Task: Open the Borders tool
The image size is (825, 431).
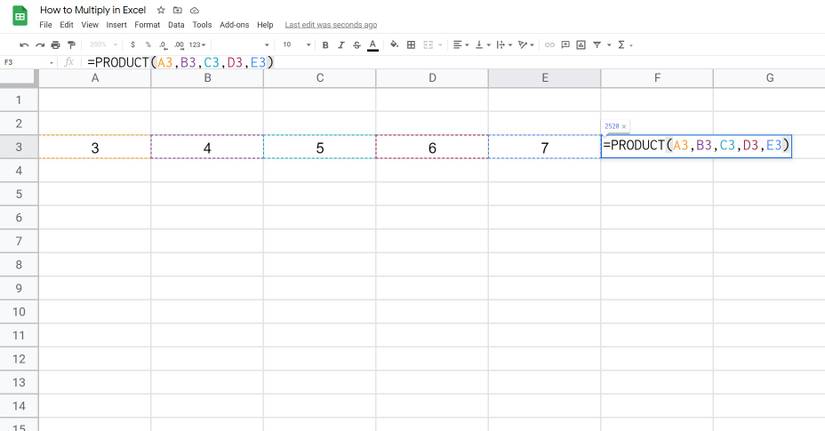Action: tap(411, 45)
